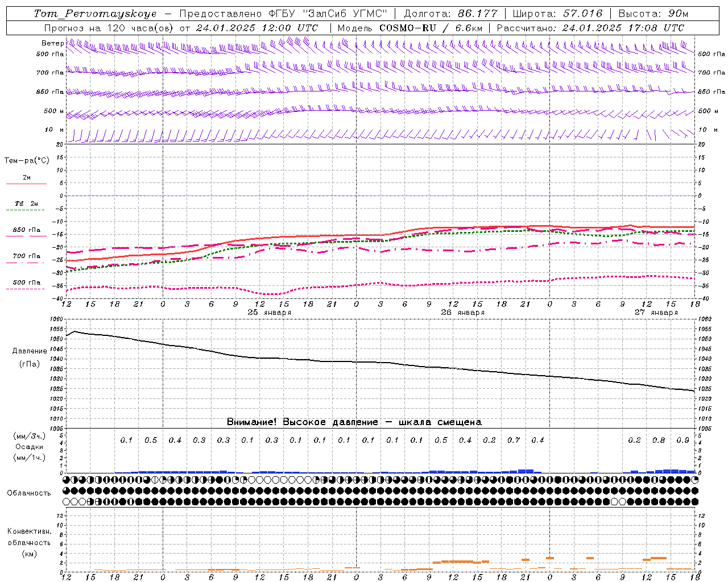This screenshot has width=728, height=582.
Task: Click the longitude value 'Долгота: 86.177'
Action: pos(450,14)
